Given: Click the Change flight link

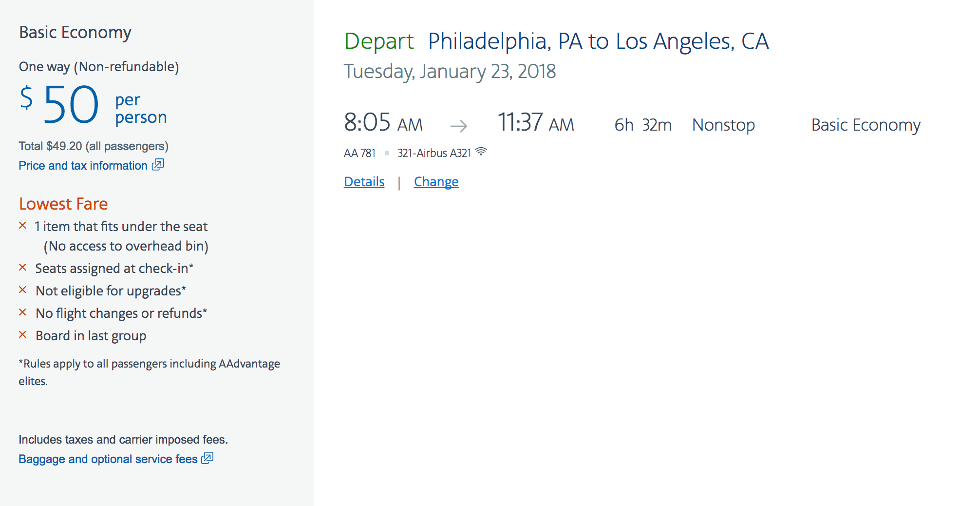Looking at the screenshot, I should click(x=436, y=182).
